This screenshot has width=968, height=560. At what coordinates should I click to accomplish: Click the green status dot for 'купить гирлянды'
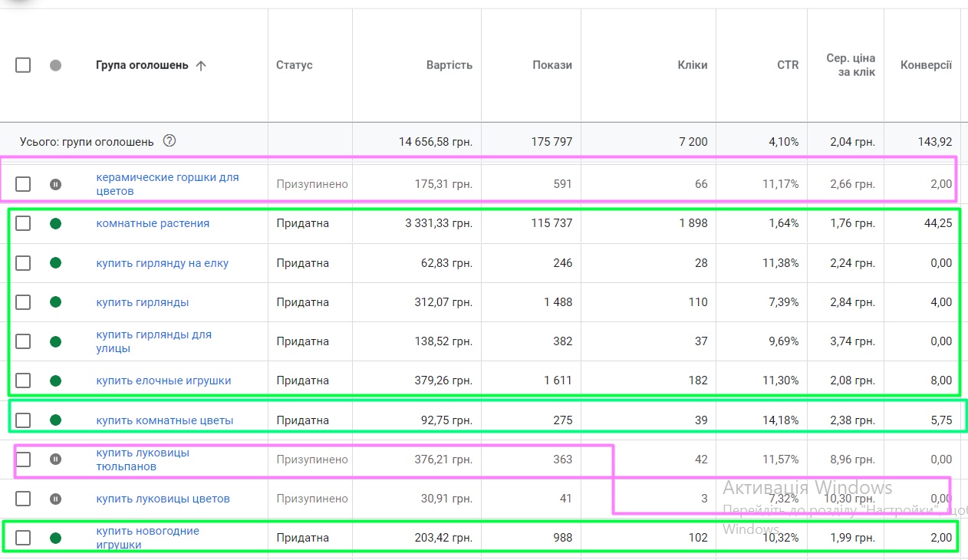pyautogui.click(x=55, y=302)
